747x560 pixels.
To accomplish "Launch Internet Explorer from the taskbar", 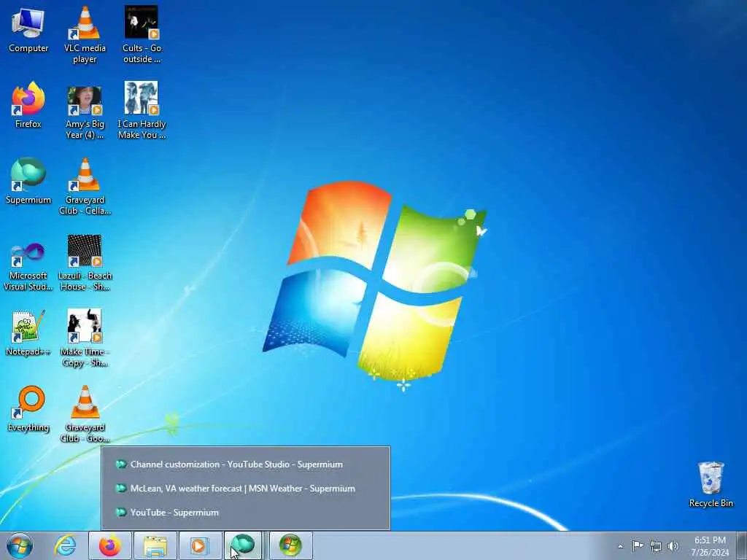I will (x=65, y=545).
